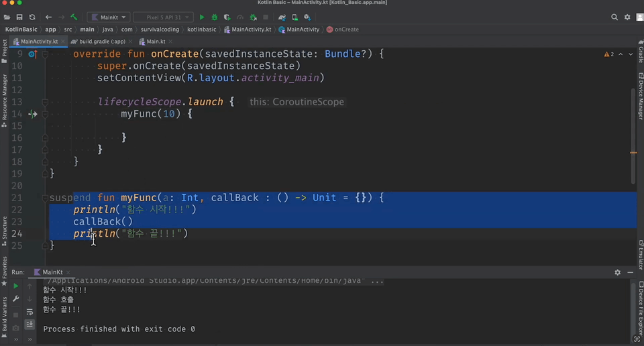Image resolution: width=644 pixels, height=346 pixels.
Task: Toggle the Project tool window sidebar button
Action: point(4,51)
